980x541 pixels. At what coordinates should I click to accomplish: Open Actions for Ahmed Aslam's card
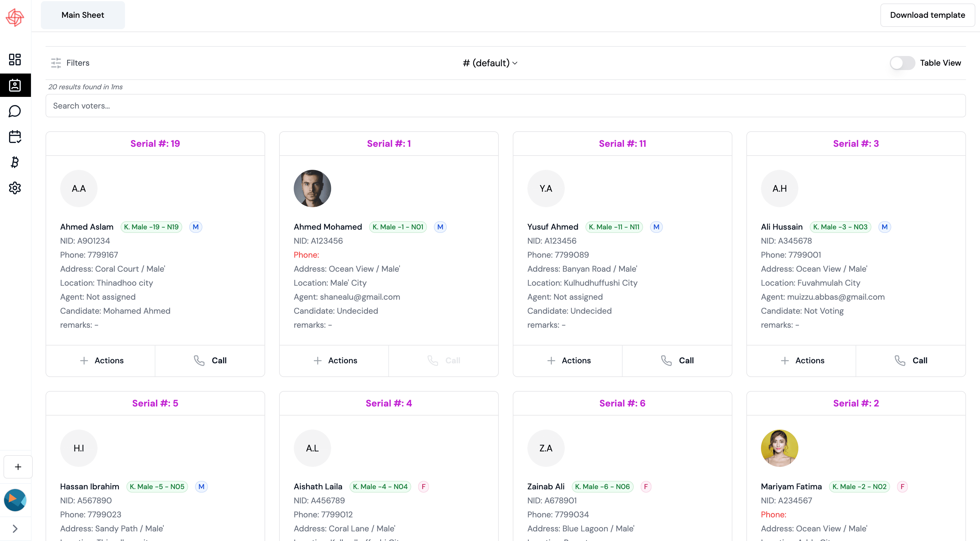(x=101, y=360)
